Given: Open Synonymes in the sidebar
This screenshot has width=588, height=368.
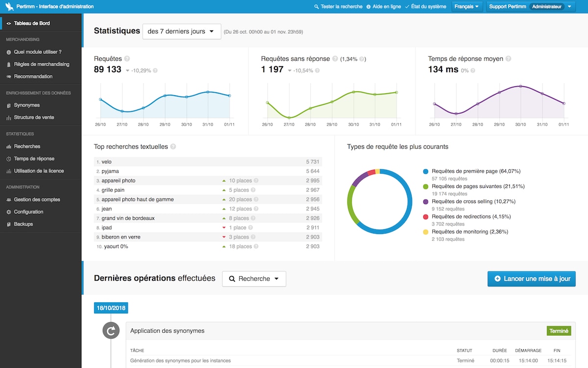Looking at the screenshot, I should click(26, 105).
